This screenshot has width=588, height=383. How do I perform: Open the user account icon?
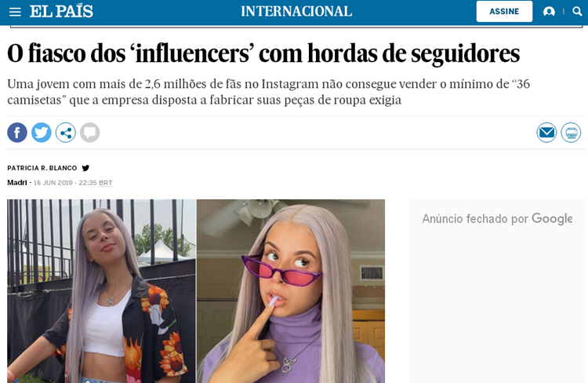549,12
